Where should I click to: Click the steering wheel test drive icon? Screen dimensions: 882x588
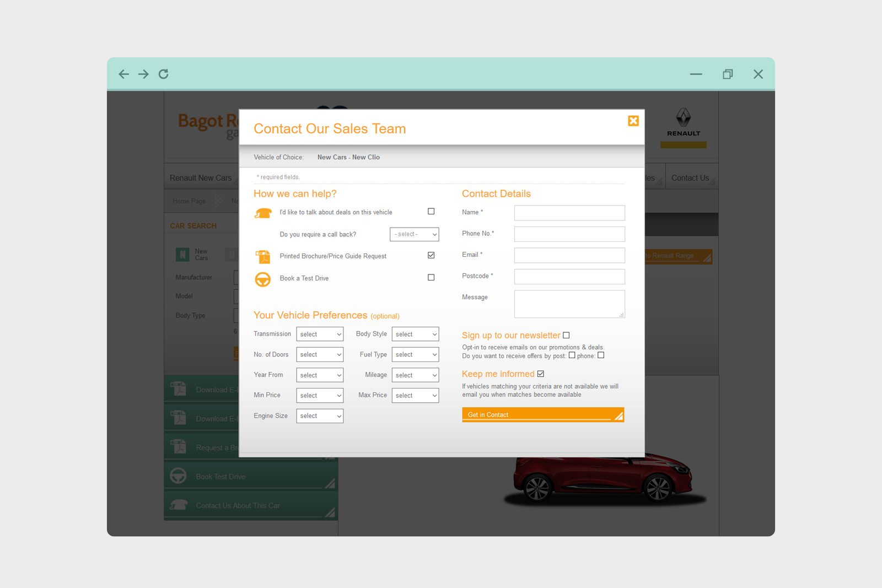263,279
